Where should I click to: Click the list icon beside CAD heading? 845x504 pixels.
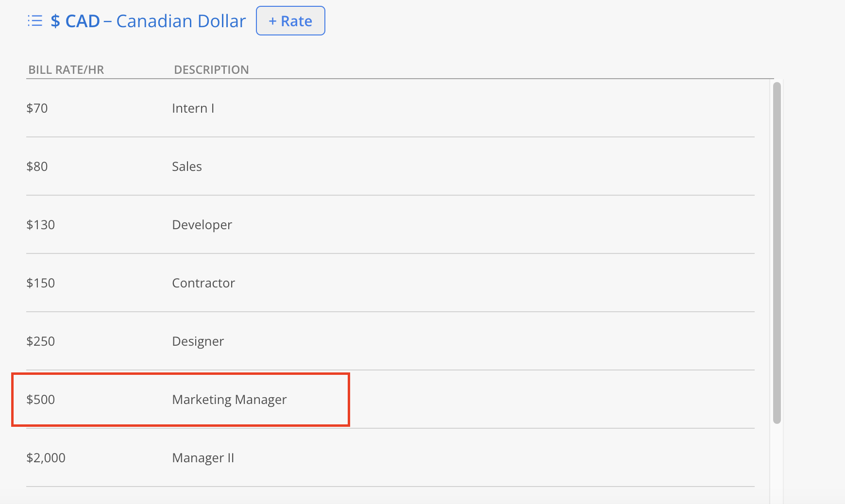tap(35, 21)
